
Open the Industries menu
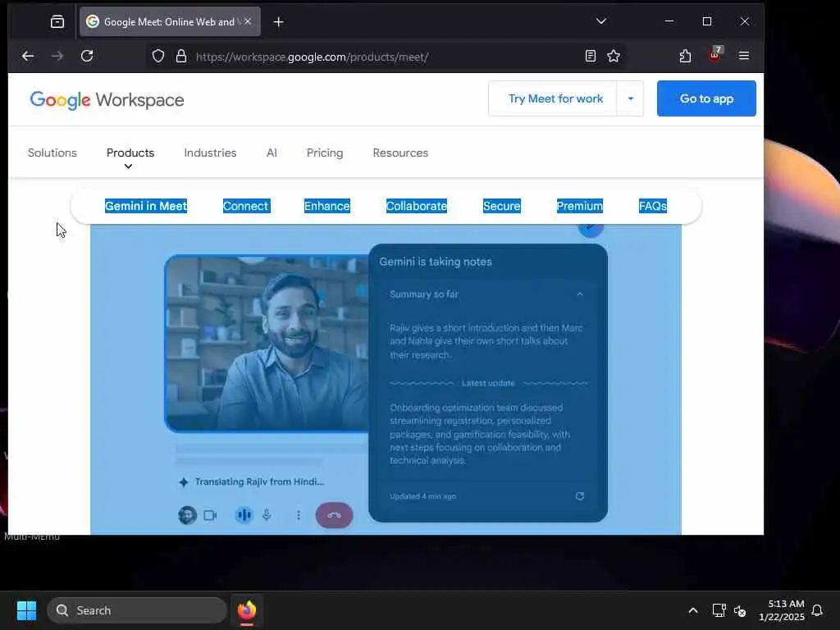coord(210,153)
